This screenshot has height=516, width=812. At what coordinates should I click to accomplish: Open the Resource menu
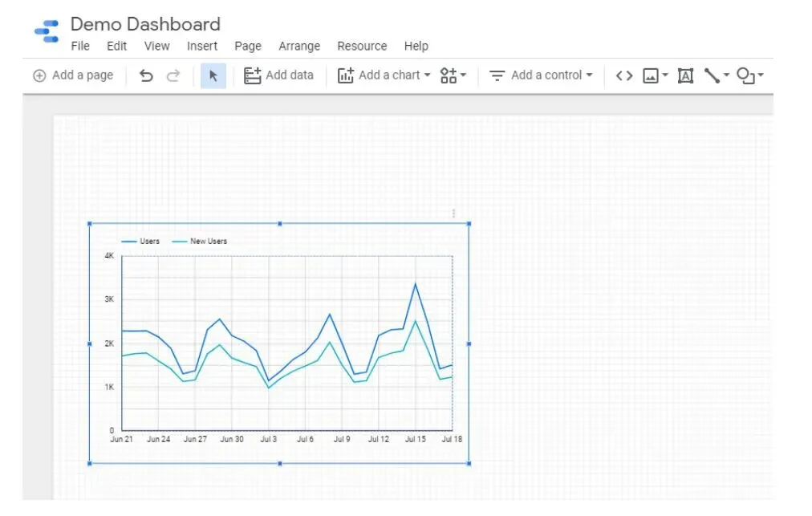tap(362, 46)
